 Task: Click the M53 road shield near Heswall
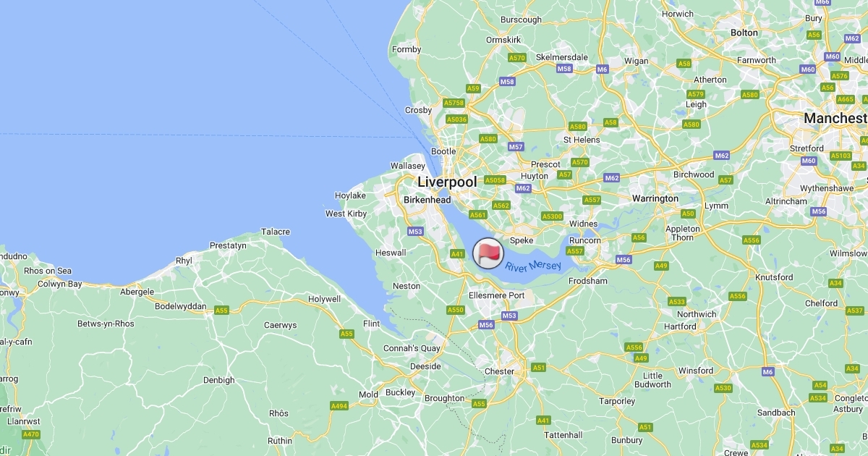click(x=415, y=232)
